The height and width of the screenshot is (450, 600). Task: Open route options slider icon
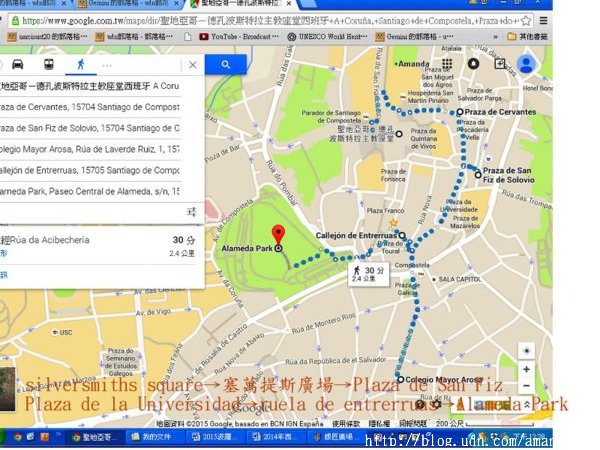click(191, 212)
